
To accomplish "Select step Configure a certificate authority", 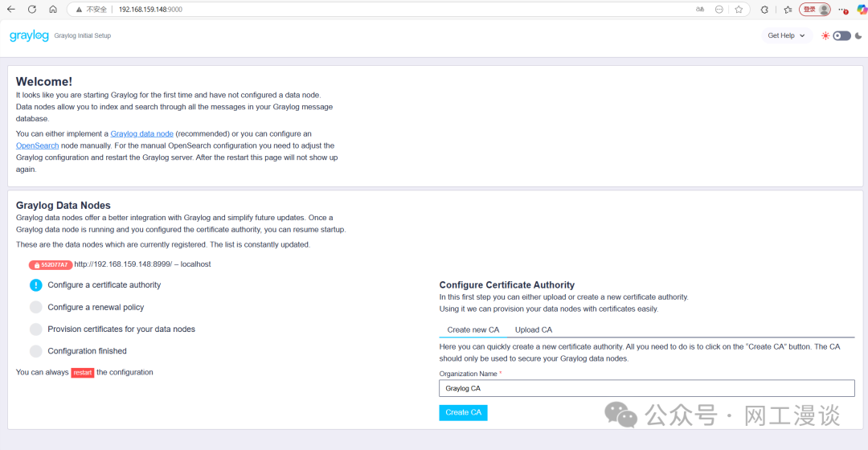I will [104, 284].
